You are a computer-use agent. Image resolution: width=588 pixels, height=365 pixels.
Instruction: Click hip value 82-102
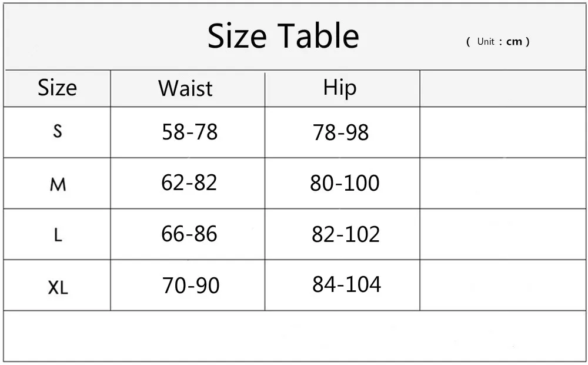[346, 234]
